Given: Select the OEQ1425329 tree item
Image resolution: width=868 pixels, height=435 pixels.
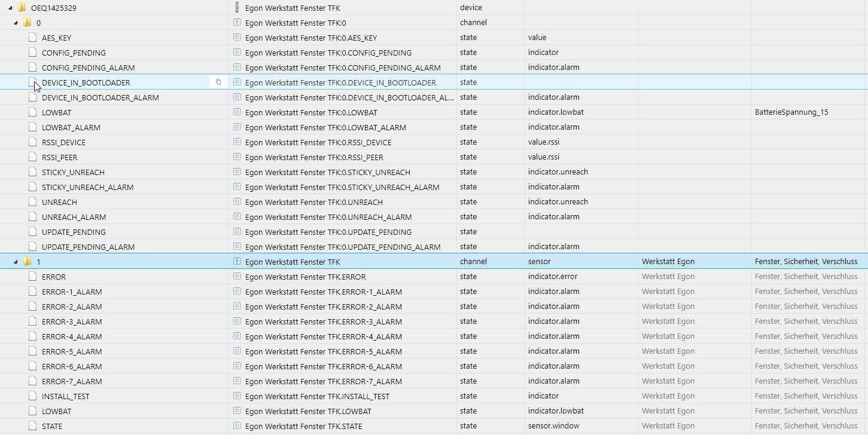Looking at the screenshot, I should click(x=54, y=8).
